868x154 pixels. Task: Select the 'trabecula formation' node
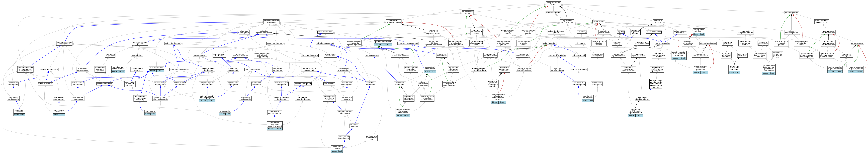45,84
